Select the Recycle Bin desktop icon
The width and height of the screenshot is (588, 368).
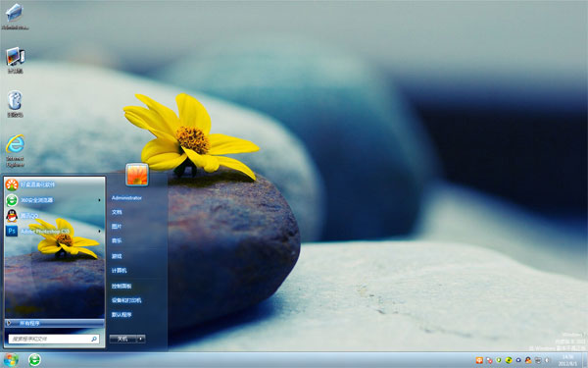[x=15, y=104]
